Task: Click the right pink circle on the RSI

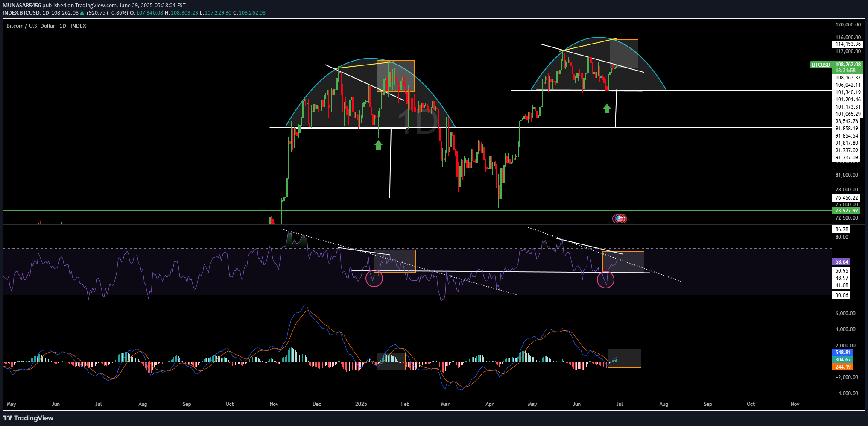Action: [x=605, y=279]
